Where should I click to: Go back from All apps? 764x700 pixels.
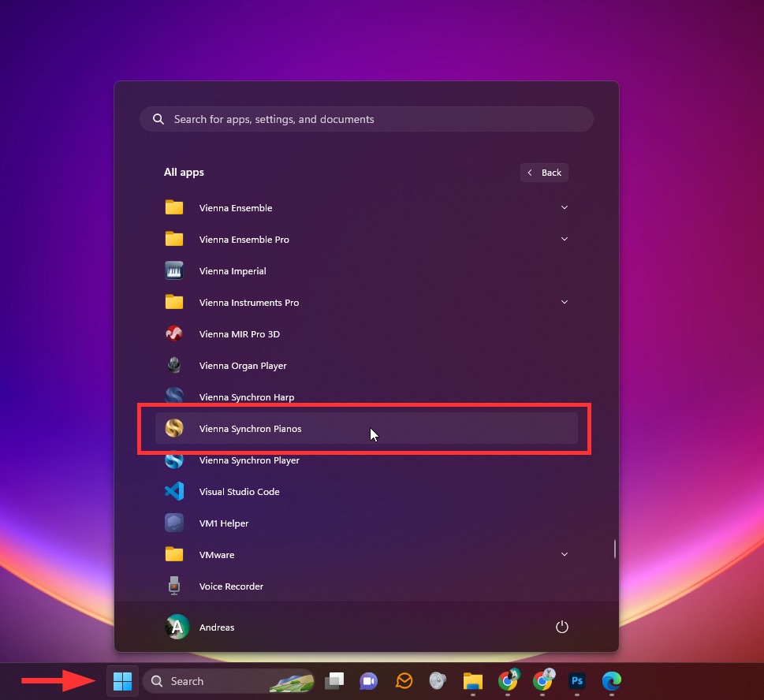(x=544, y=173)
